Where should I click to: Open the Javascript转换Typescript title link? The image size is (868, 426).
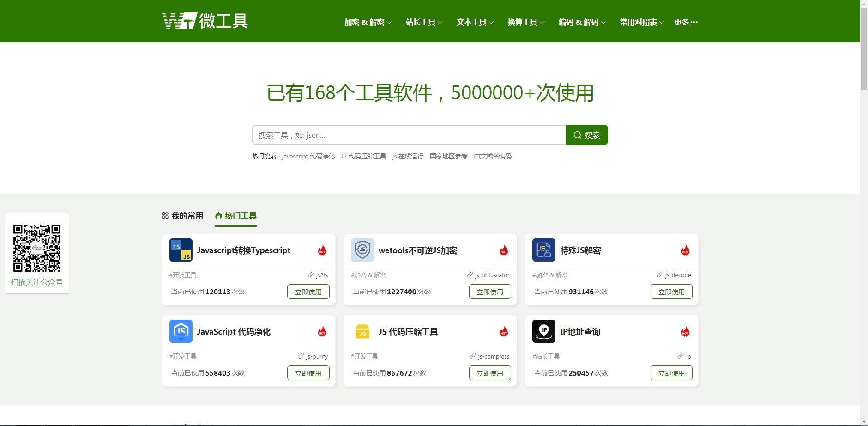coord(244,250)
